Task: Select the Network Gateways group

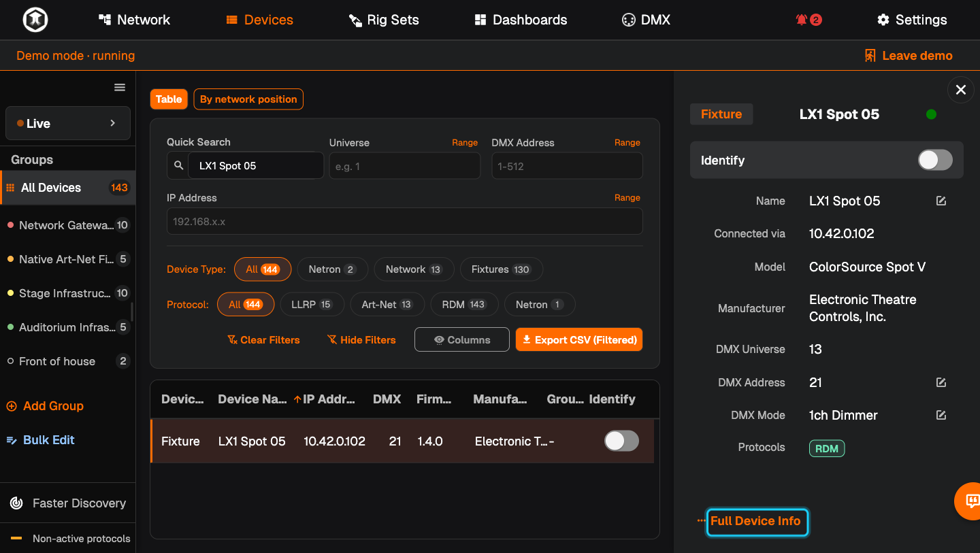Action: pyautogui.click(x=67, y=225)
